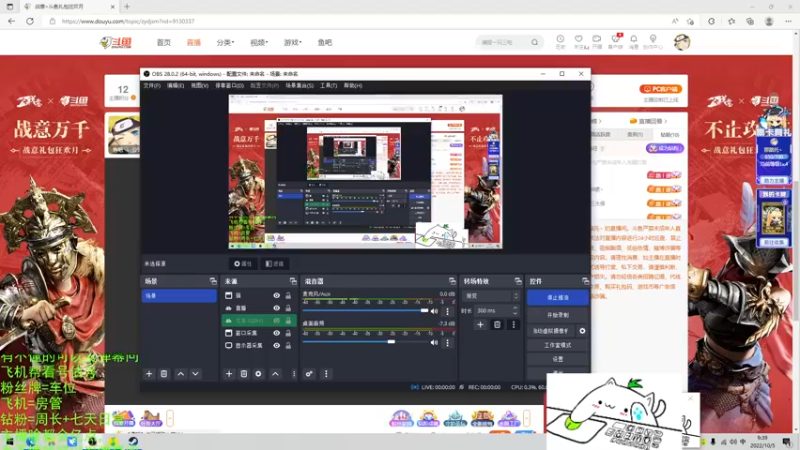
Task: Pop out the 来源 dock with its float icon
Action: tap(293, 281)
